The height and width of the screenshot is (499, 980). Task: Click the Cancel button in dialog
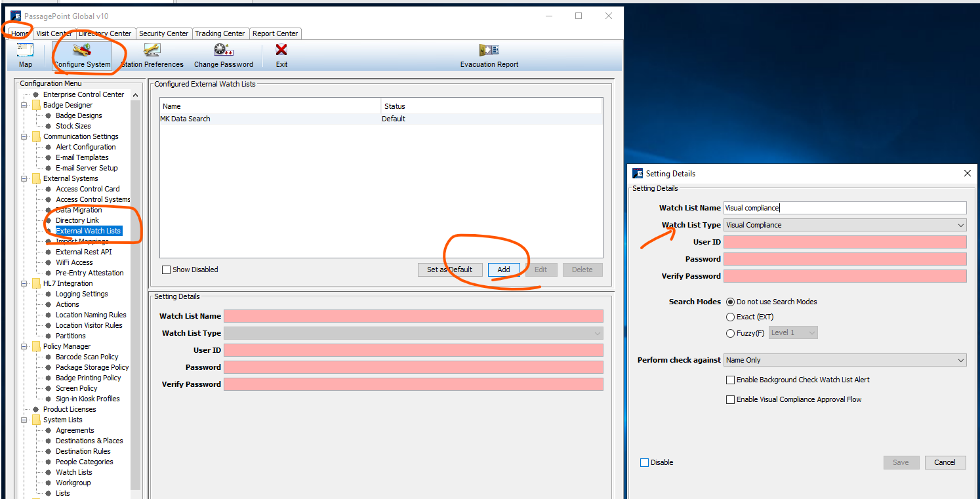coord(945,462)
